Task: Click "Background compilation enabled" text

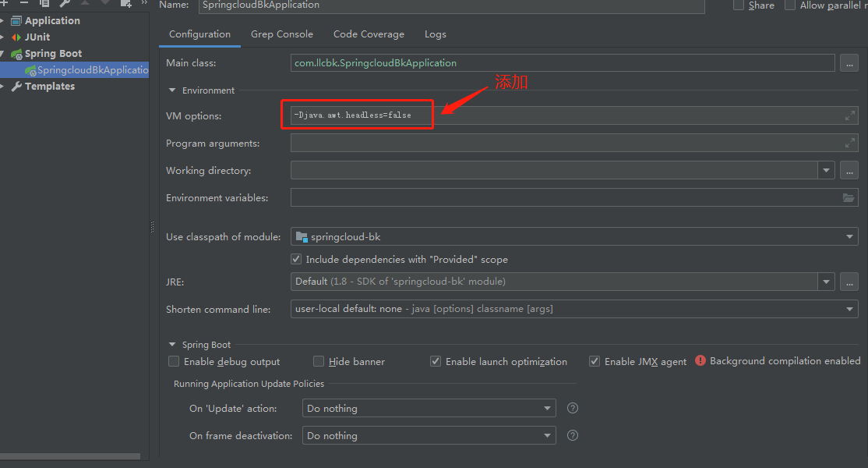Action: tap(785, 361)
